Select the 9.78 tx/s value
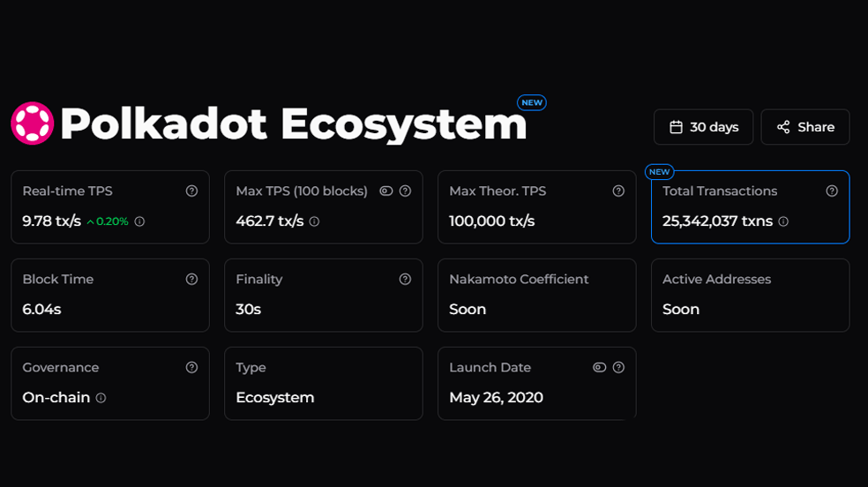The image size is (868, 487). (51, 221)
